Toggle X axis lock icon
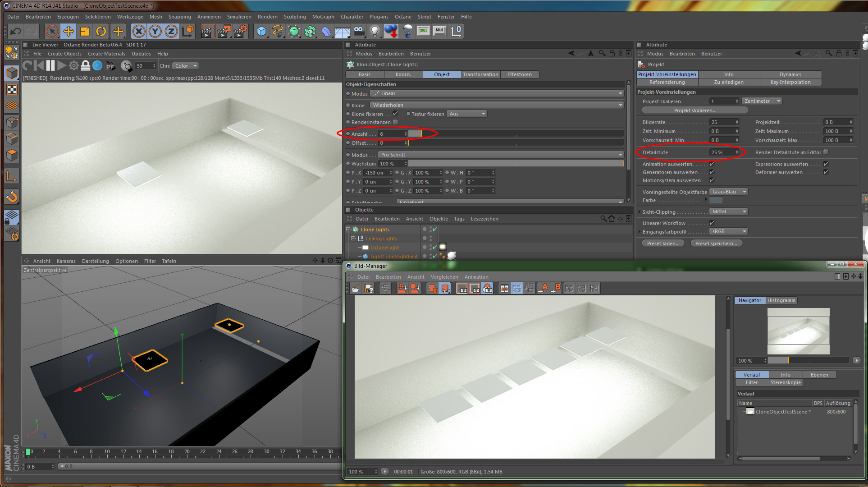868x487 pixels. (x=139, y=31)
